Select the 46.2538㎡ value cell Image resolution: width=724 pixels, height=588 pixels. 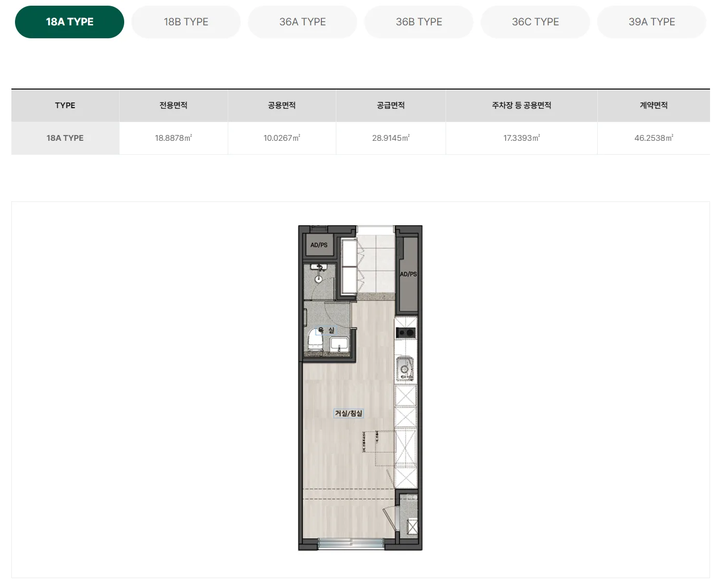pyautogui.click(x=654, y=138)
